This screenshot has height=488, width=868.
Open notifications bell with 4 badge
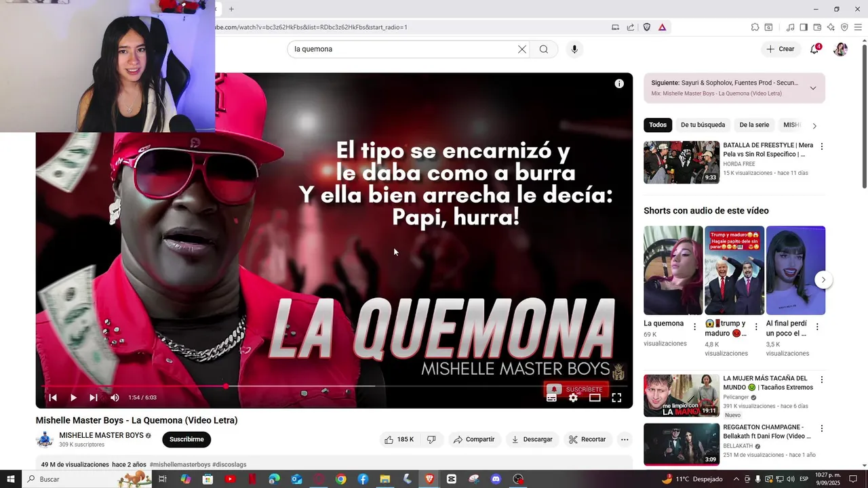click(x=814, y=49)
